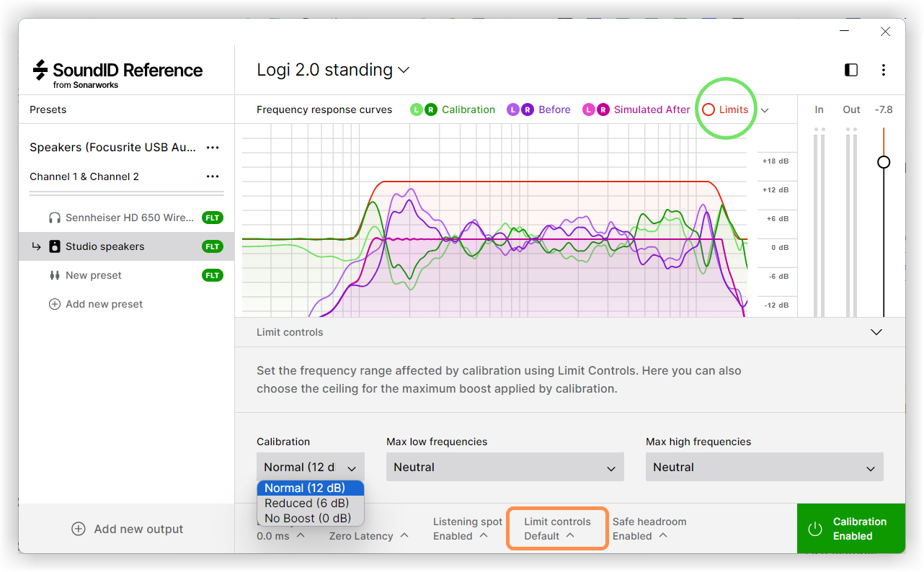Select Sennheiser HD 650 Wireless preset

click(x=126, y=218)
